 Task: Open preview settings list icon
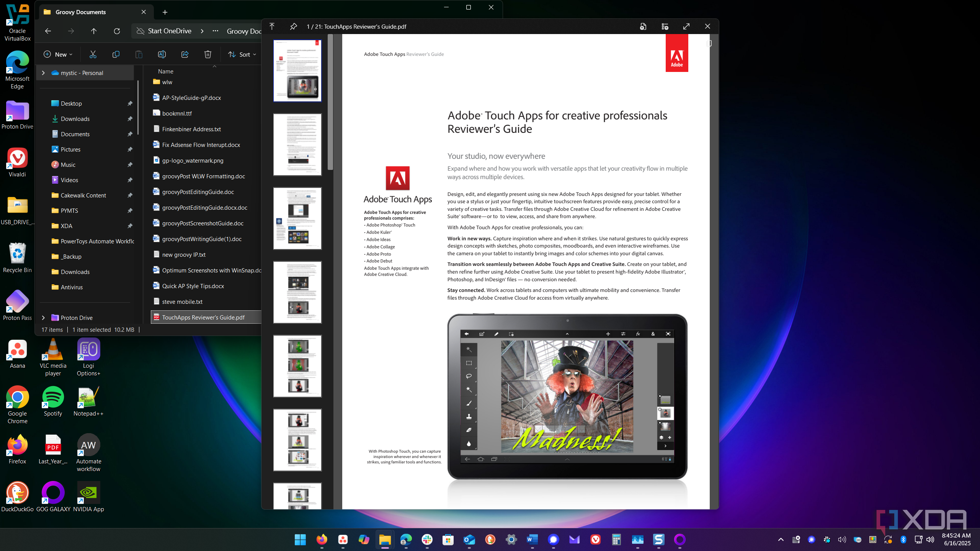(x=665, y=26)
